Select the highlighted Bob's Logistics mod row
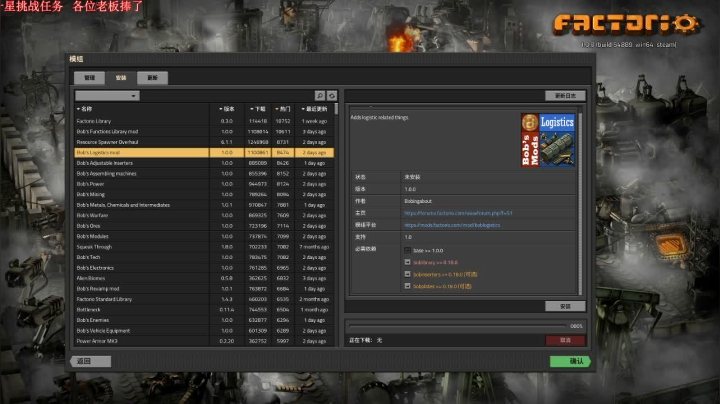The image size is (720, 404). point(204,152)
